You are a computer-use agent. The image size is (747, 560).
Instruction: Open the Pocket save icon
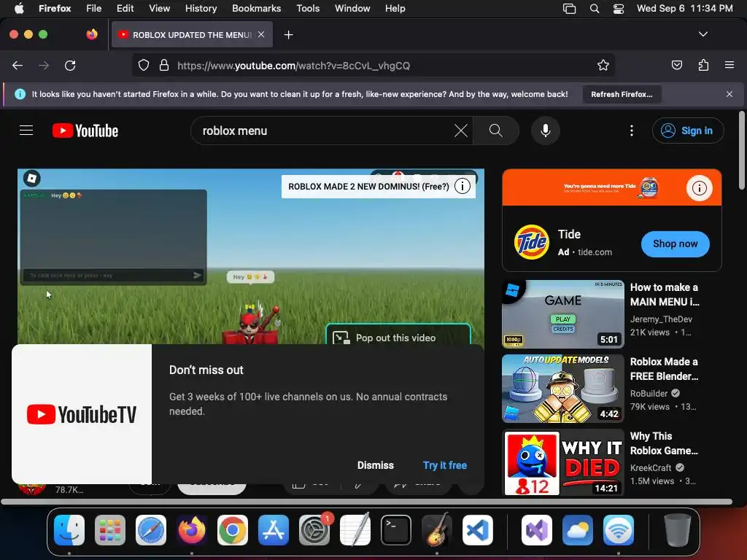(676, 65)
